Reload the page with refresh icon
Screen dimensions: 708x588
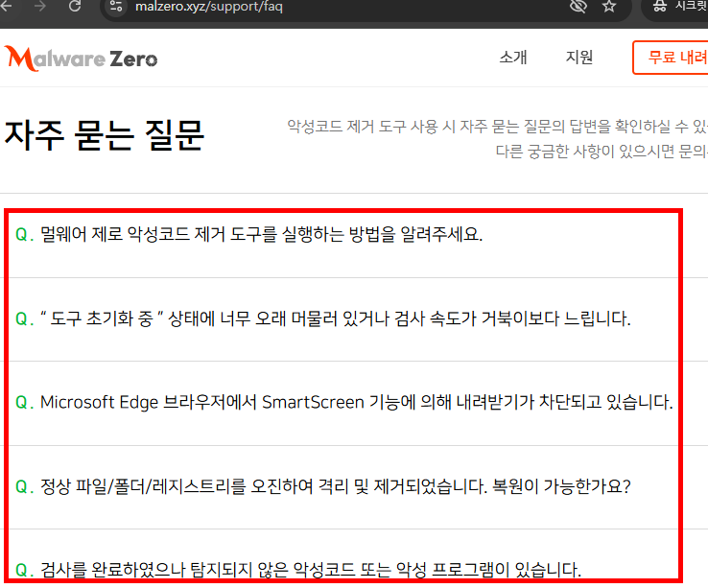pyautogui.click(x=75, y=7)
